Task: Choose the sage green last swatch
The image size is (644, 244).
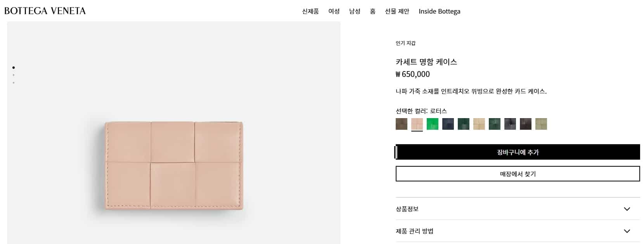Action: [x=541, y=124]
